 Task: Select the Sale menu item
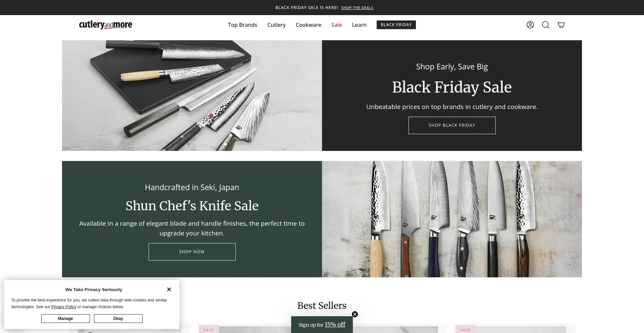coord(336,25)
